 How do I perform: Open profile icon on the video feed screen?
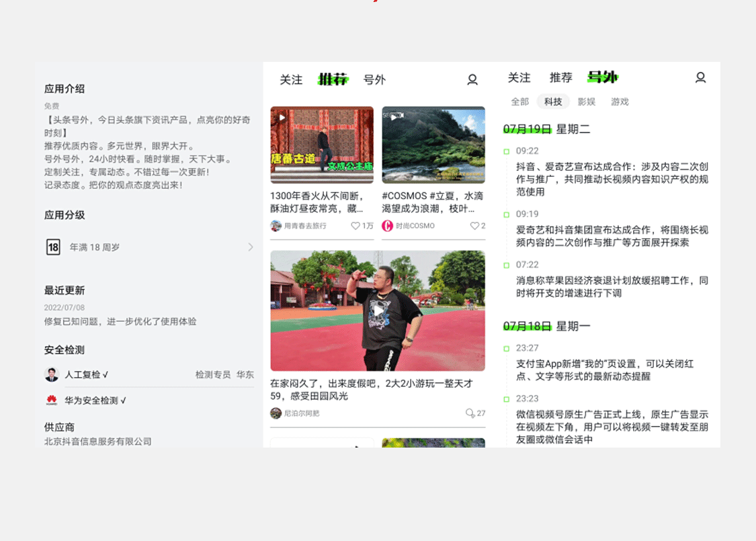point(472,79)
